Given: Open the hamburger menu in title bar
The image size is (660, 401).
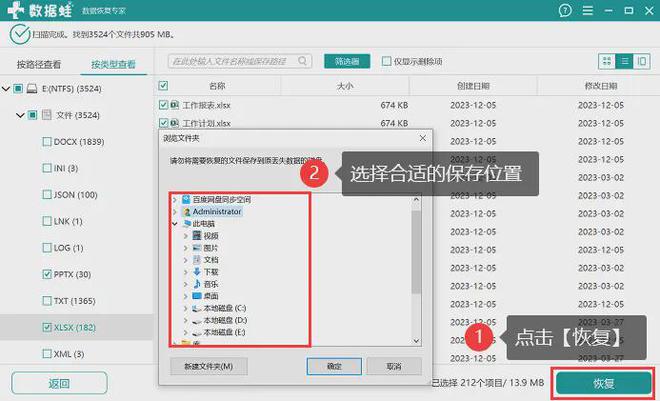Looking at the screenshot, I should click(x=588, y=10).
